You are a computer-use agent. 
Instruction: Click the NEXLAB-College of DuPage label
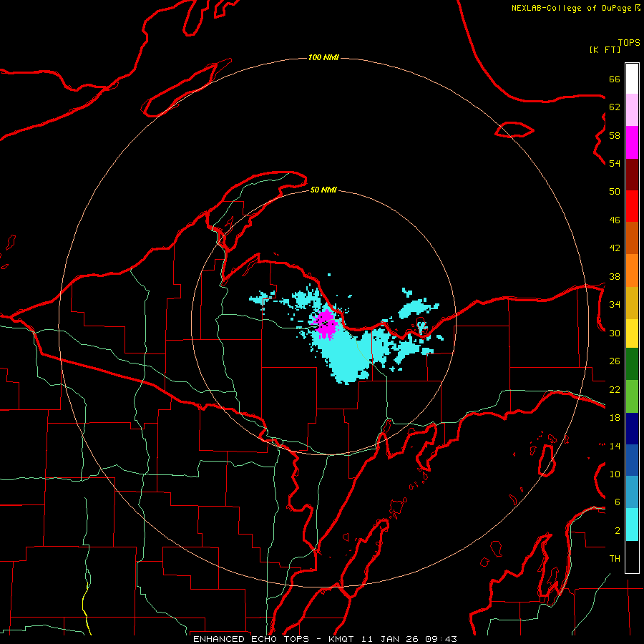click(572, 8)
